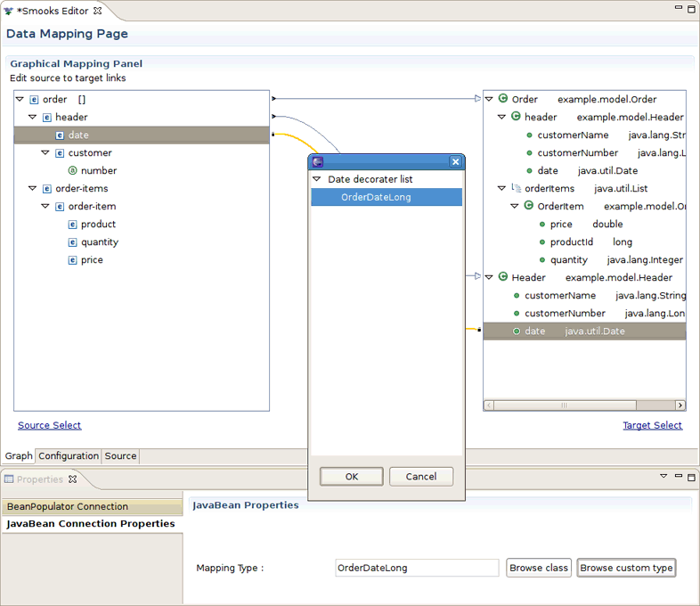The height and width of the screenshot is (606, 700).
Task: Click the attribute icon beside number node
Action: point(72,170)
